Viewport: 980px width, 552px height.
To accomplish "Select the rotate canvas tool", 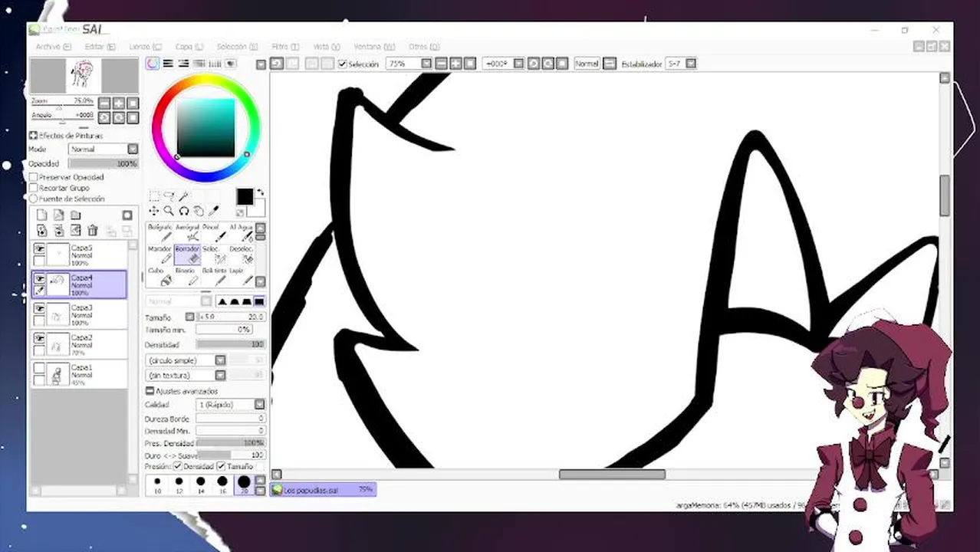I will (x=183, y=211).
